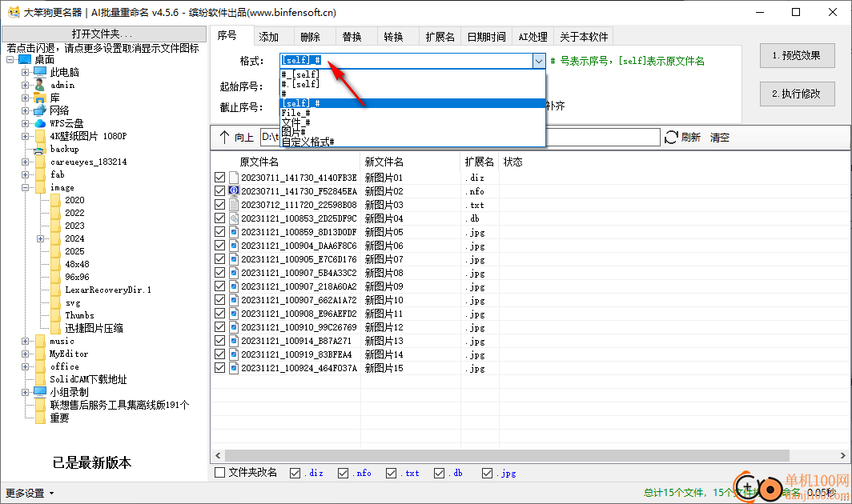Expand the 2024 folder node

pyautogui.click(x=40, y=238)
